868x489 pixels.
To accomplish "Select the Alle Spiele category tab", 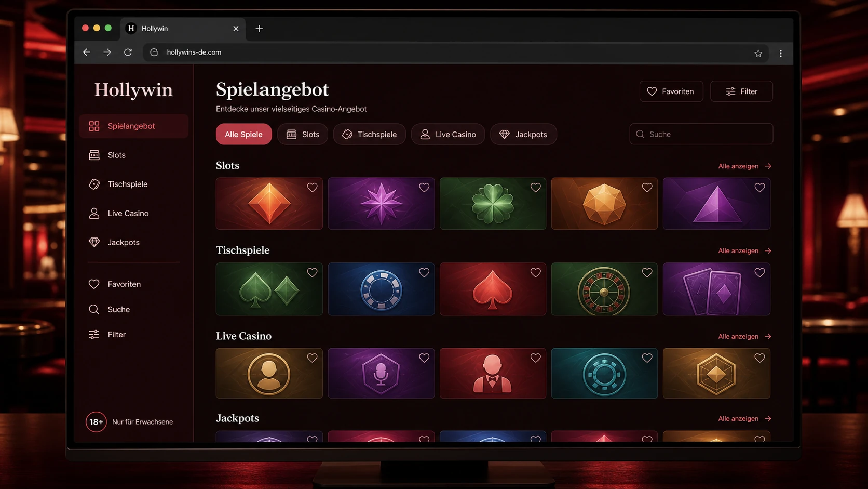I will tap(243, 134).
